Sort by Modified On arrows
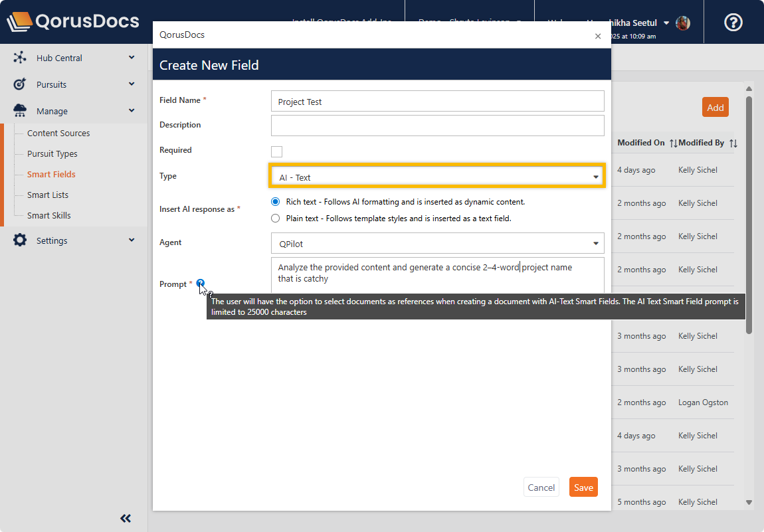The image size is (764, 532). [x=673, y=143]
